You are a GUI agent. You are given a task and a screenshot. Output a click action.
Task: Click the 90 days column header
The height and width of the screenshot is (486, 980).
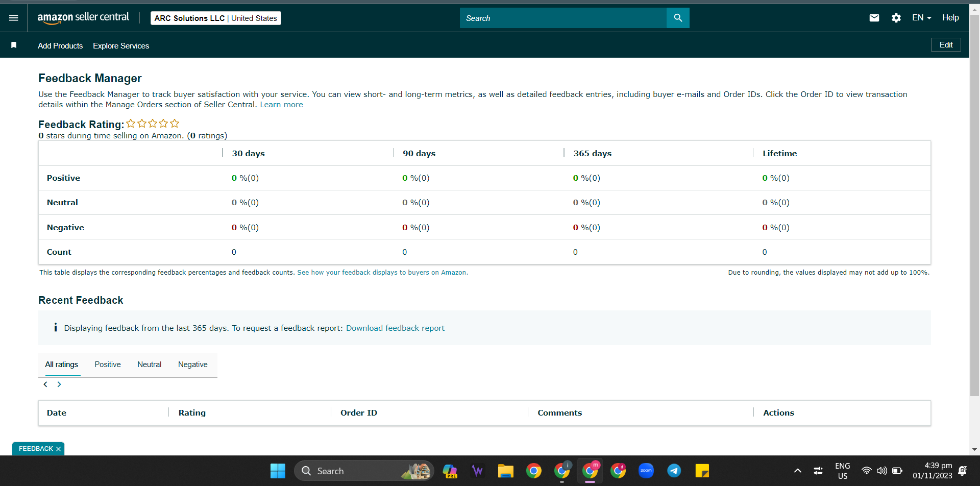[x=419, y=154]
